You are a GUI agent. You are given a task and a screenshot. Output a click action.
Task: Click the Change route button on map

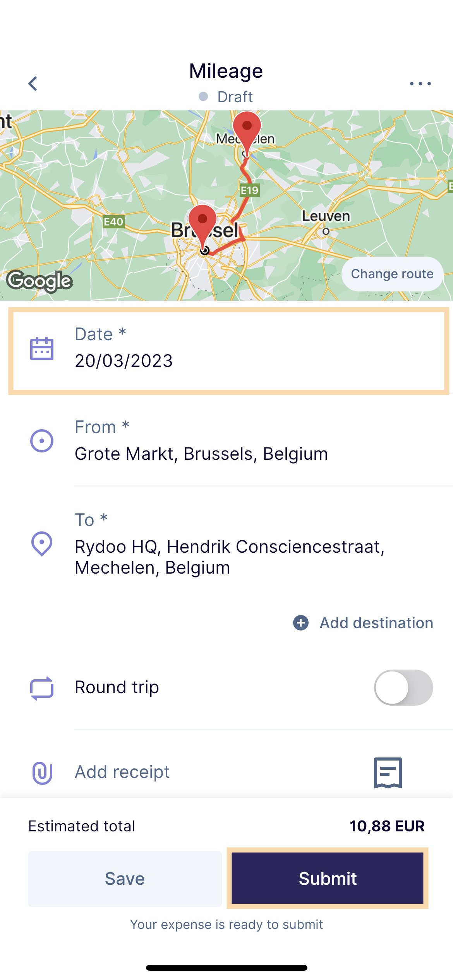point(392,274)
